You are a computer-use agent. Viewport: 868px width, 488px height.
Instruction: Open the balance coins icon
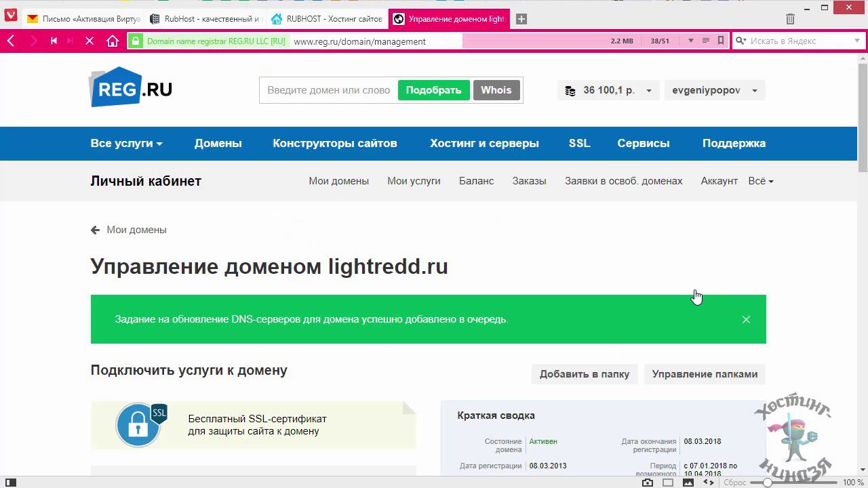[x=570, y=91]
